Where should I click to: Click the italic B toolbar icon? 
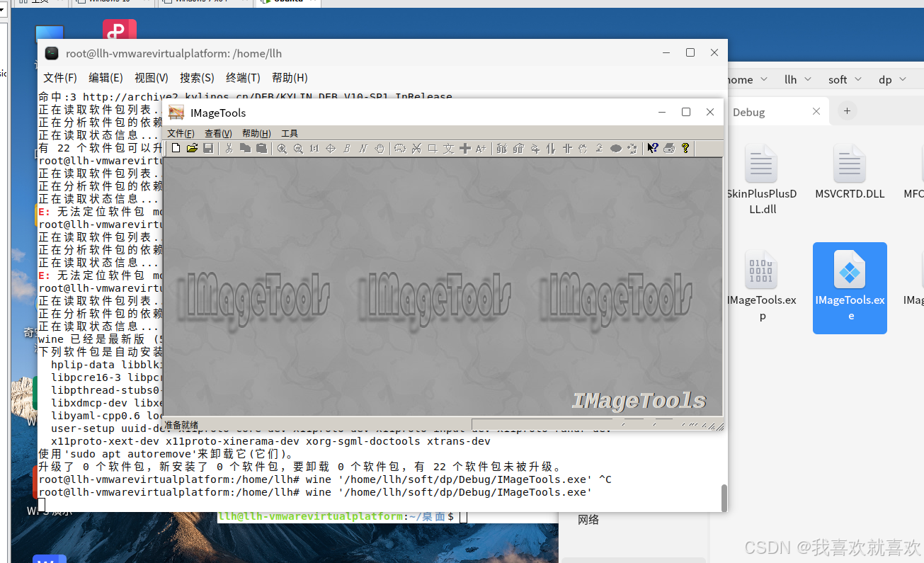tap(347, 149)
